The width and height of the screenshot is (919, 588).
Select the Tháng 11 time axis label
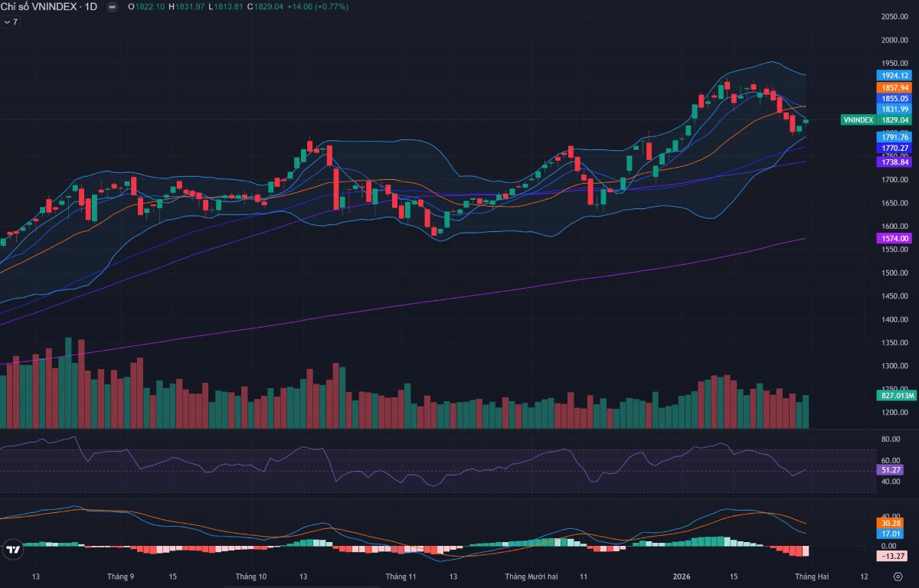401,576
